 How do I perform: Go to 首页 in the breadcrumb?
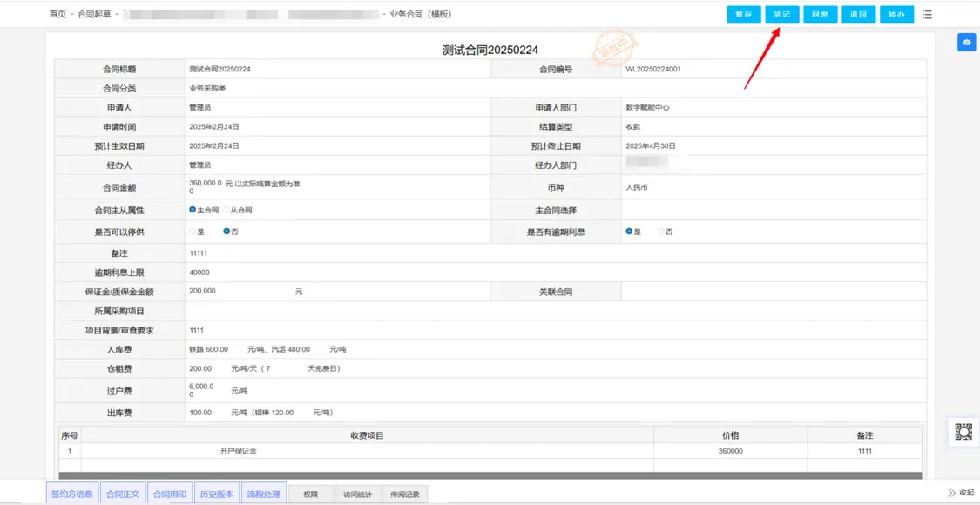[57, 15]
